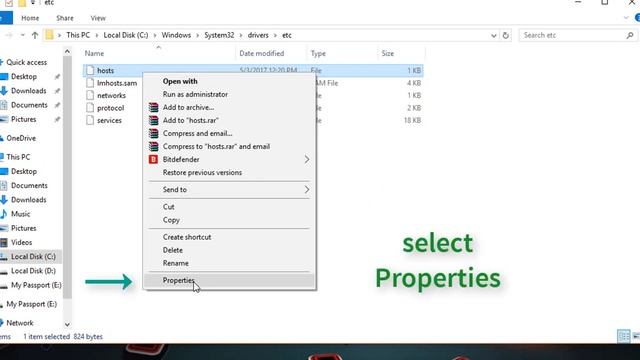Click the networks file icon
The image size is (640, 360).
[90, 96]
